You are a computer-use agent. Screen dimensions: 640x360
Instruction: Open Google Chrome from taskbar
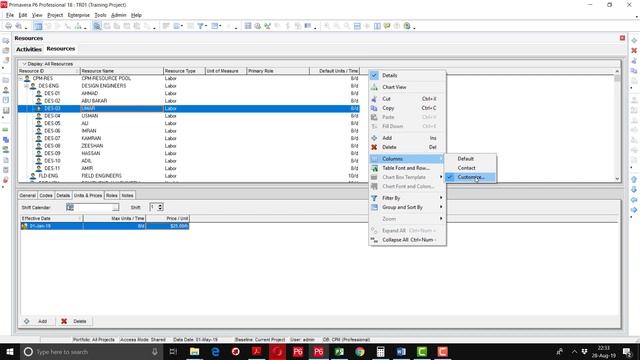click(360, 351)
